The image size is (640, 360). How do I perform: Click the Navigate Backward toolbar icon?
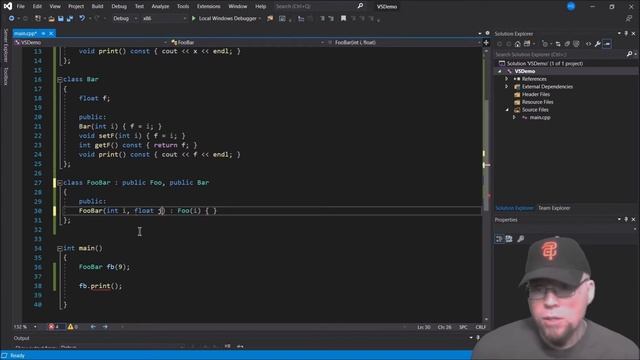click(x=11, y=18)
